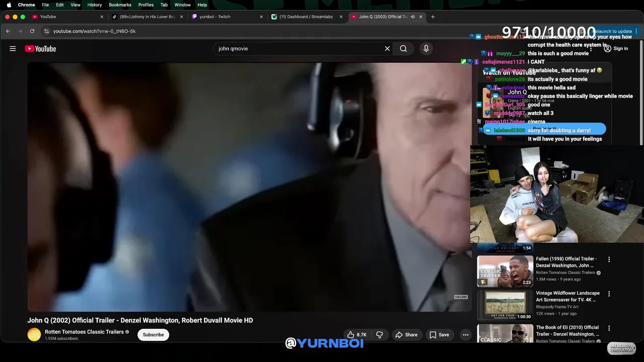Click the magnifier search button
This screenshot has width=644, height=362.
[x=404, y=49]
